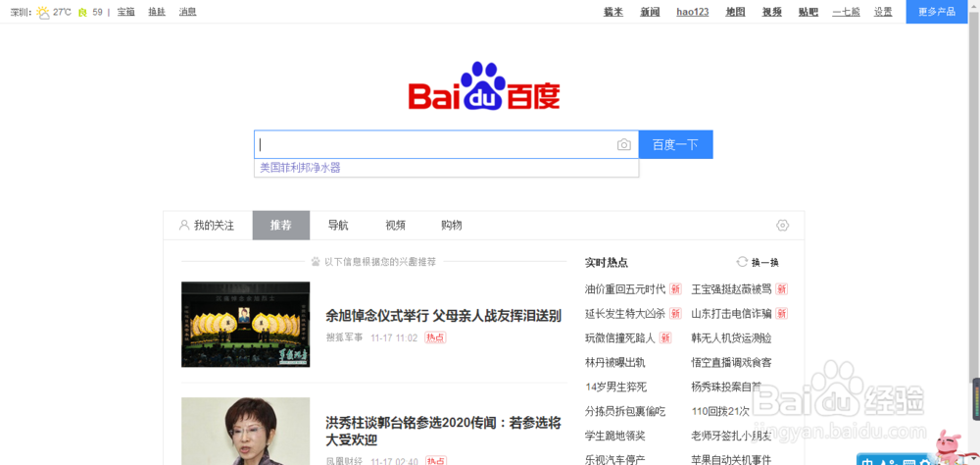The width and height of the screenshot is (980, 465).
Task: Open hot topic 延长发生特大凶杀
Action: click(625, 314)
